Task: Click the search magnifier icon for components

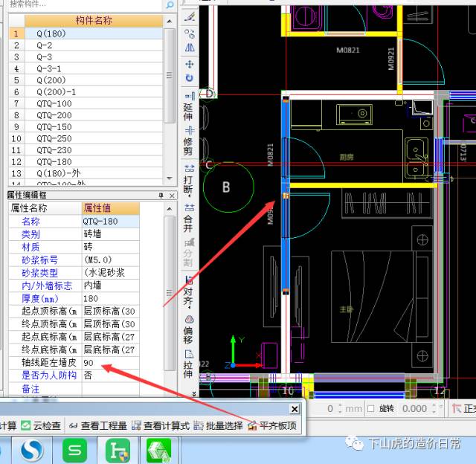Action: (x=170, y=5)
